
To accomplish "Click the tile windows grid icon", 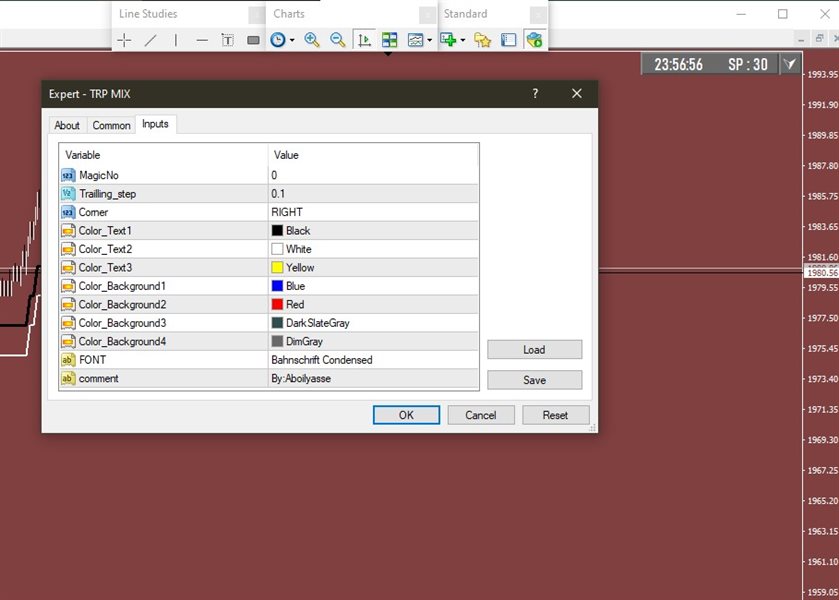I will (389, 40).
